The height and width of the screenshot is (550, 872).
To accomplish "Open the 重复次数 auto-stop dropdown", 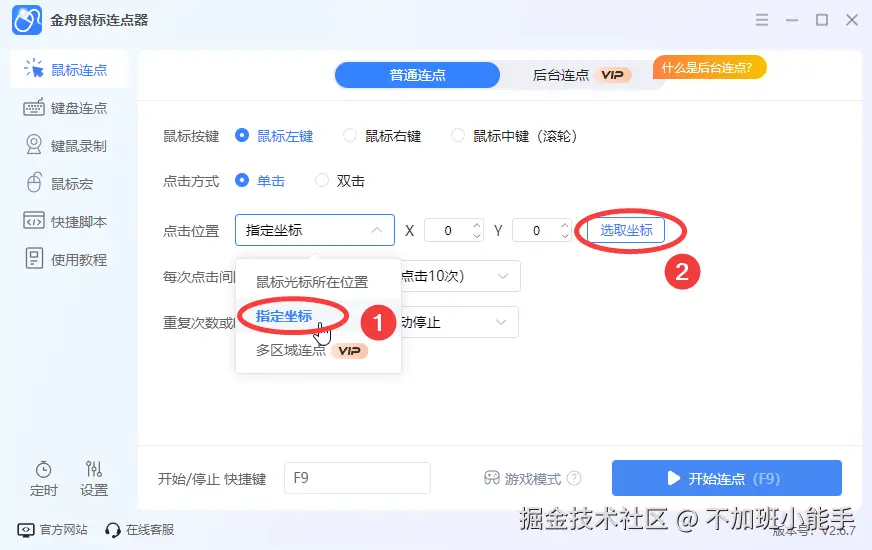I will point(459,322).
